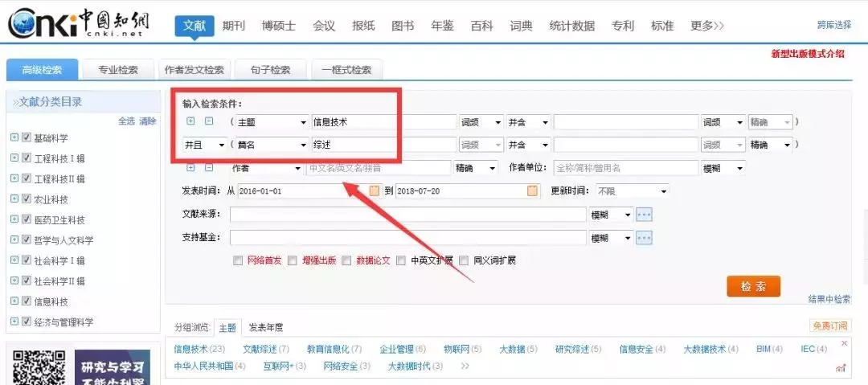Filter by the 大数据技术 (4) topic

click(710, 349)
